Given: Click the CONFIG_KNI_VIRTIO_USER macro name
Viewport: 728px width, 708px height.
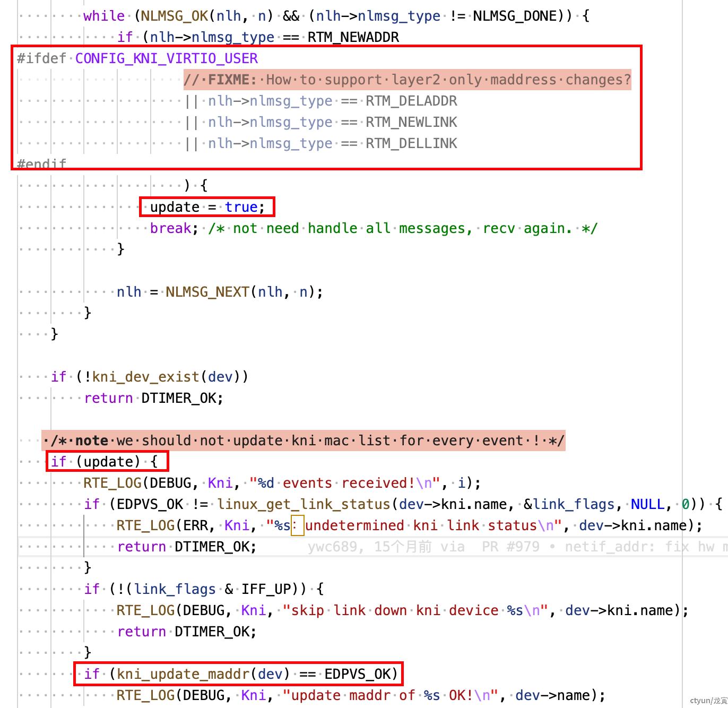Looking at the screenshot, I should tap(166, 58).
